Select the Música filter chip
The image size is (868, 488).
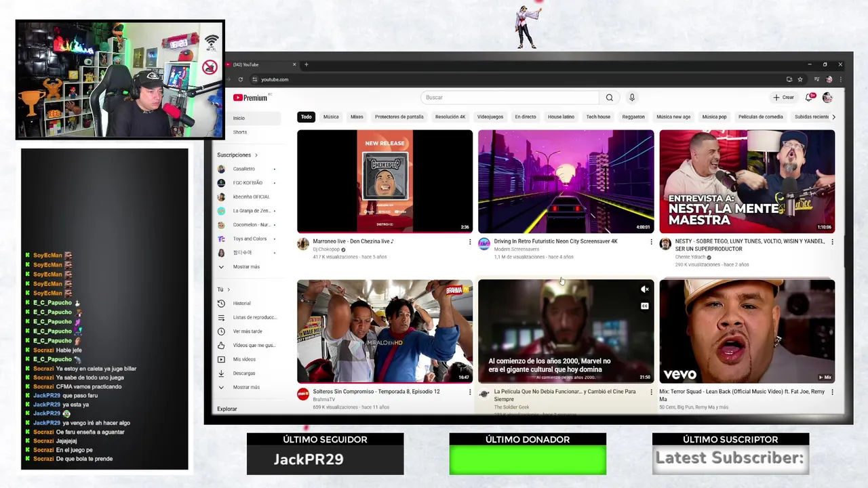click(331, 117)
